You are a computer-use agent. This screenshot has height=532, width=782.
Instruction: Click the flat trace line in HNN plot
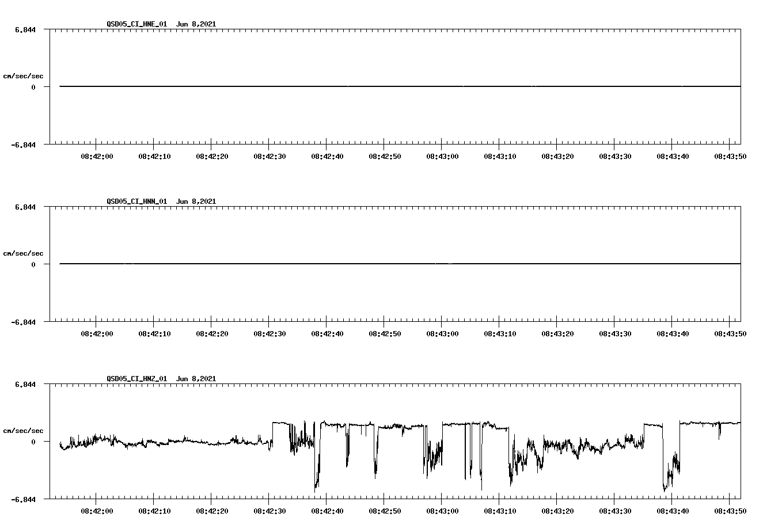point(400,264)
